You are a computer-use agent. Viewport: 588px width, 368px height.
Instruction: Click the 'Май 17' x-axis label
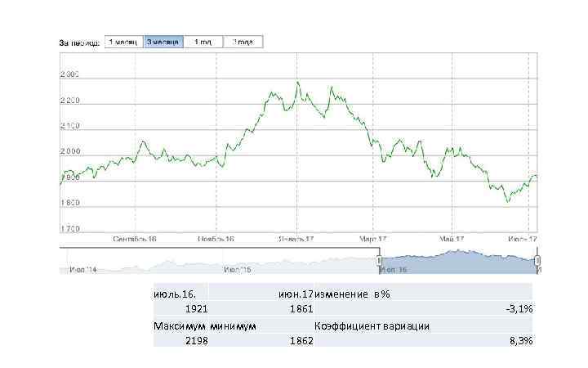coord(452,239)
